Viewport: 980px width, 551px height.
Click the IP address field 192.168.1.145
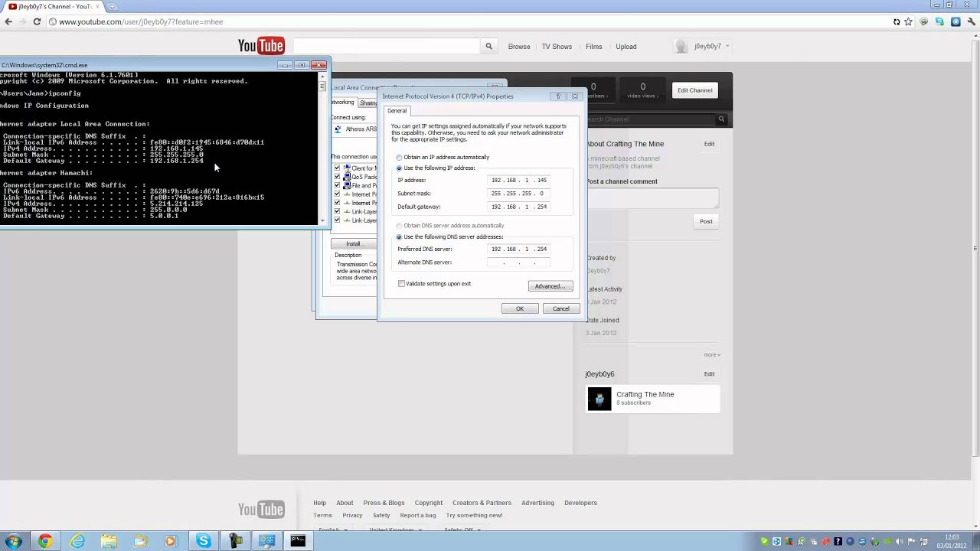point(519,181)
